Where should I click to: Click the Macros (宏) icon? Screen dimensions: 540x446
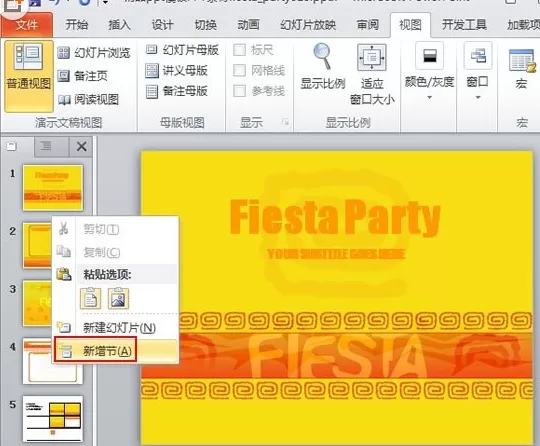(522, 60)
